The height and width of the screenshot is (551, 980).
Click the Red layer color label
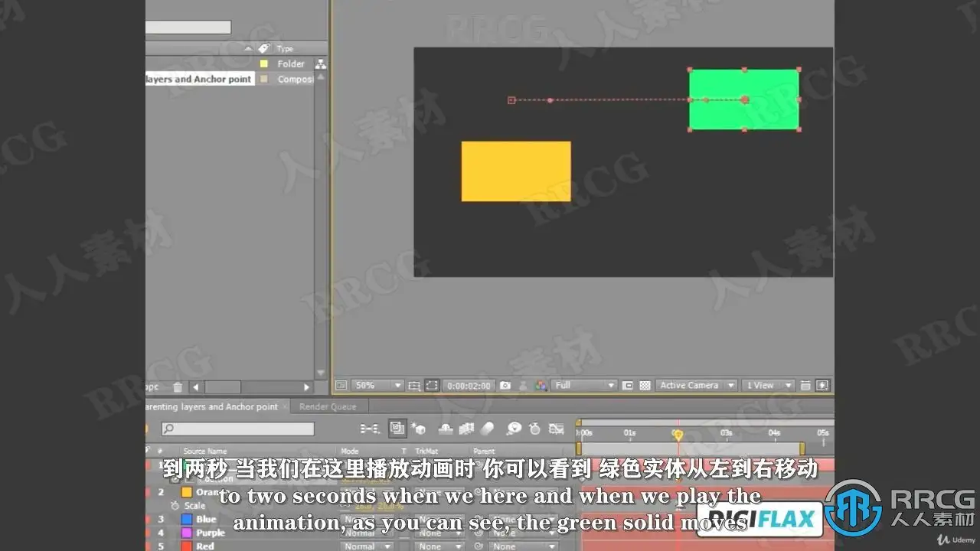pyautogui.click(x=186, y=546)
